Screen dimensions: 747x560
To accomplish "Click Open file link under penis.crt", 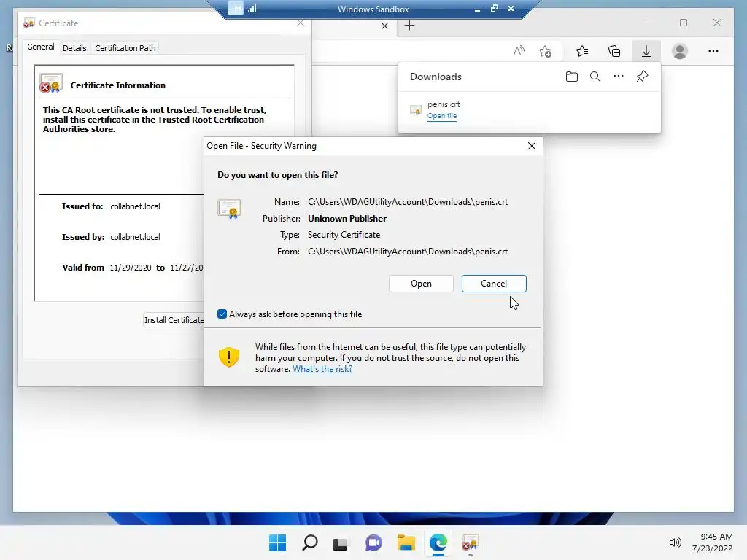I will 441,116.
